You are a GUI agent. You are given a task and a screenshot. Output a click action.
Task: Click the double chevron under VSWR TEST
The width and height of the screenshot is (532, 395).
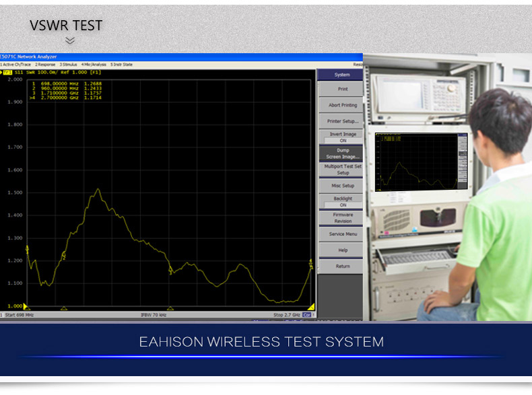click(x=69, y=41)
